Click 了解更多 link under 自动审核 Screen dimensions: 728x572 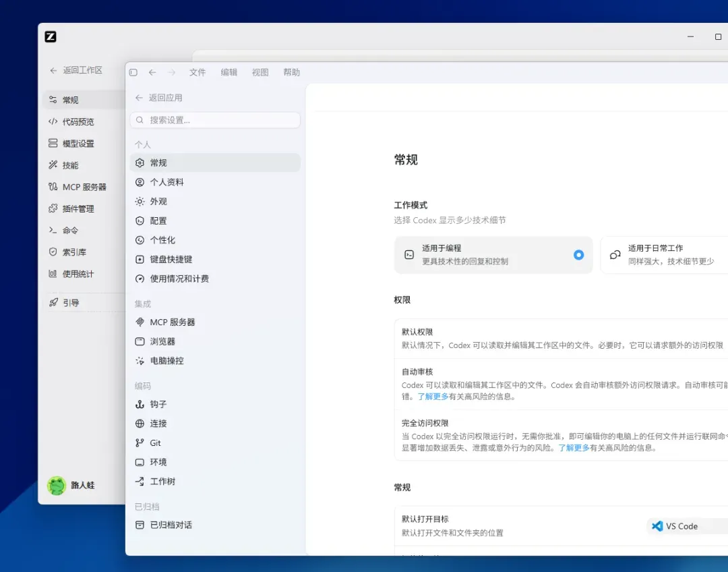point(433,397)
